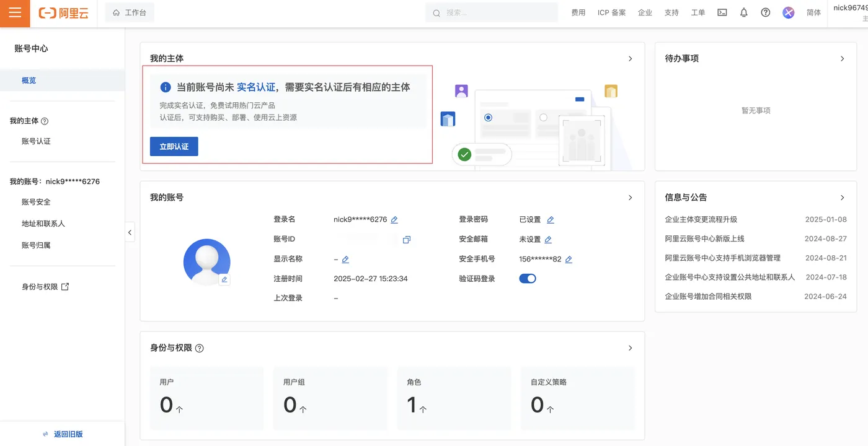This screenshot has width=868, height=446.
Task: Copy the 账号ID value
Action: pos(407,240)
